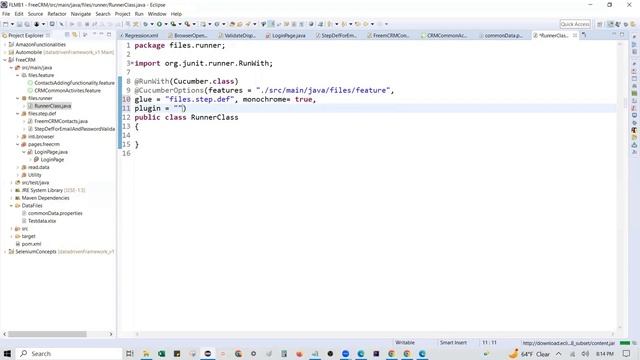
Task: Click Writable in the status bar
Action: 404,342
